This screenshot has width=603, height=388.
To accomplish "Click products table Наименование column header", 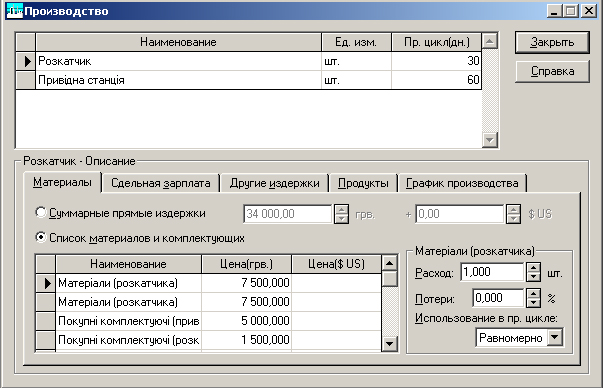I will point(178,42).
